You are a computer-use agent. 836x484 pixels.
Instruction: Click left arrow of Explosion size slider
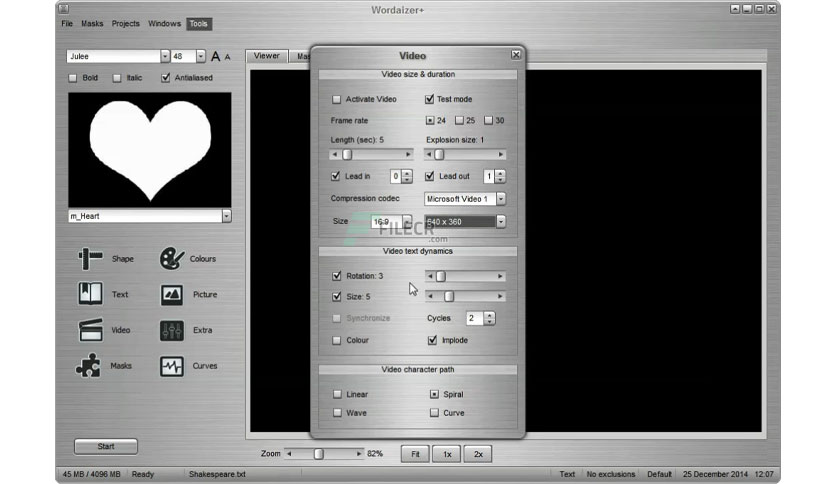pos(429,155)
